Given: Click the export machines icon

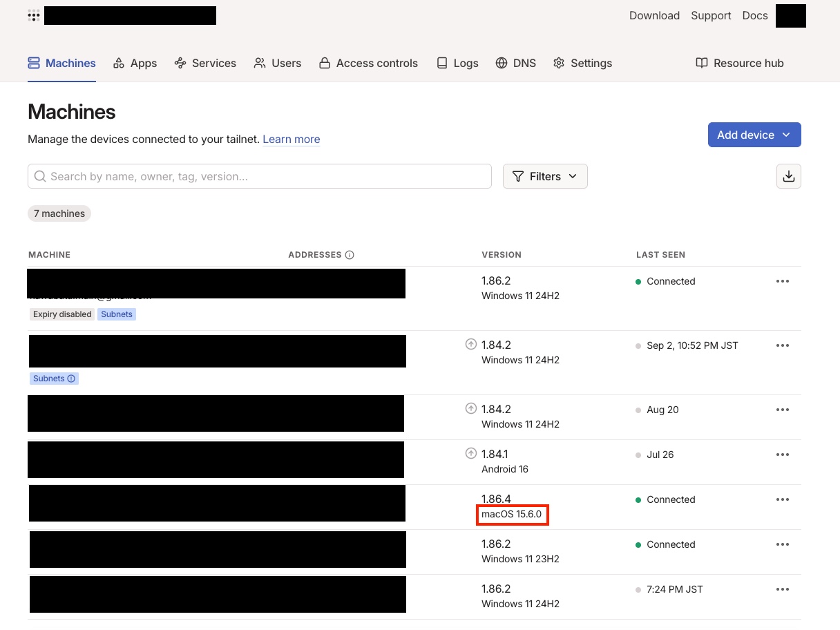Looking at the screenshot, I should pyautogui.click(x=788, y=176).
